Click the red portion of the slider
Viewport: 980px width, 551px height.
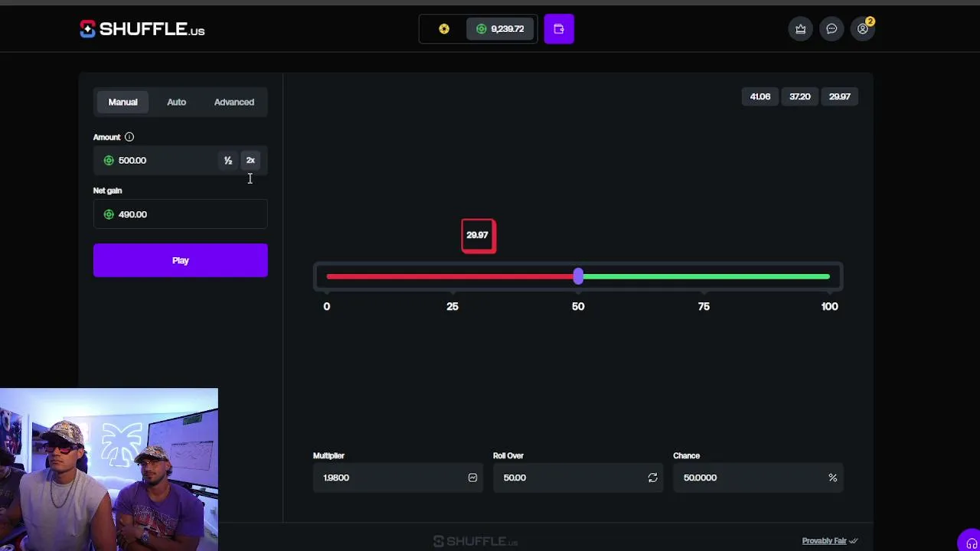450,276
